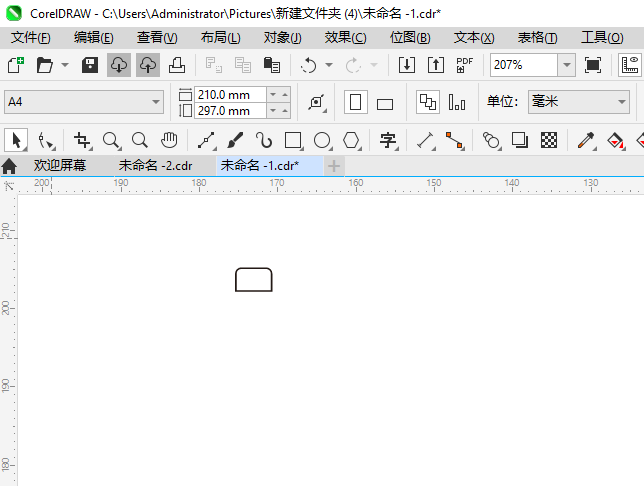Save the document with the floppy icon
Viewport: 644px width, 486px height.
pos(90,65)
